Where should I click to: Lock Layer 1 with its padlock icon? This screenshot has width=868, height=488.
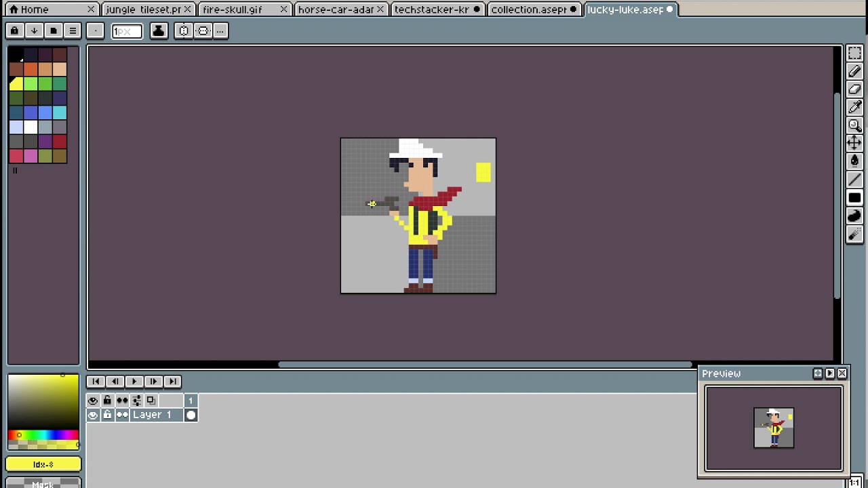pos(107,415)
